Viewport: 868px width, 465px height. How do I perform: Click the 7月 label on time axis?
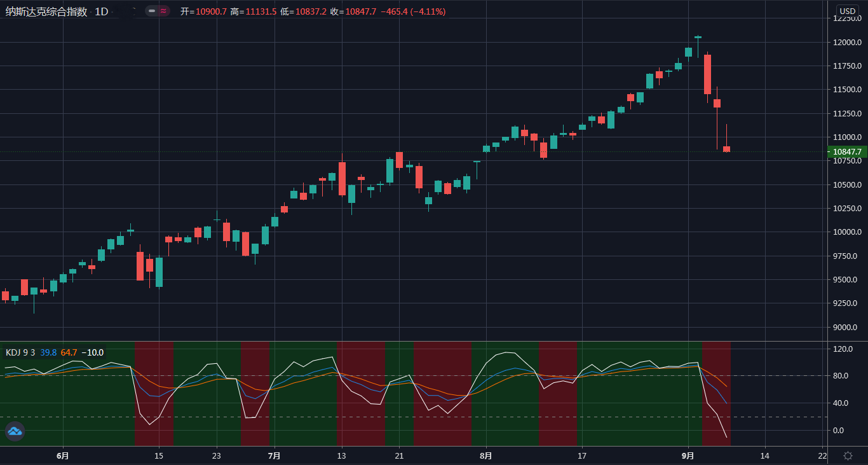tap(274, 455)
